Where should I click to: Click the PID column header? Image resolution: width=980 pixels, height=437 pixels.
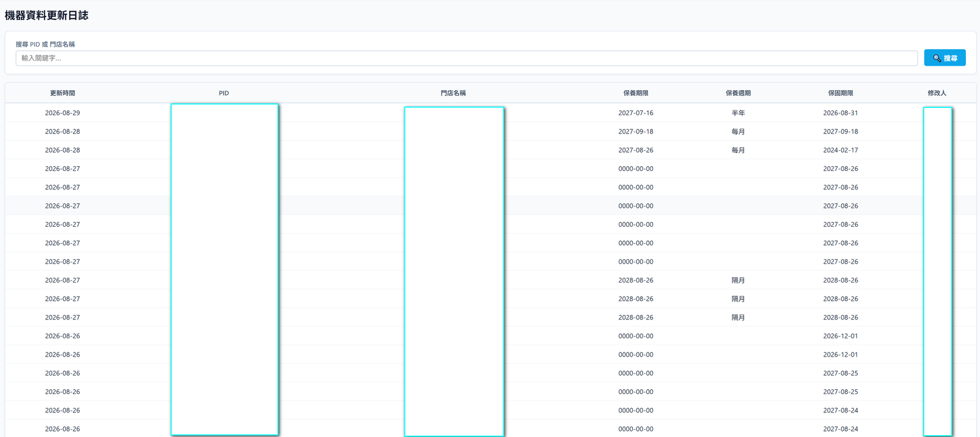224,93
